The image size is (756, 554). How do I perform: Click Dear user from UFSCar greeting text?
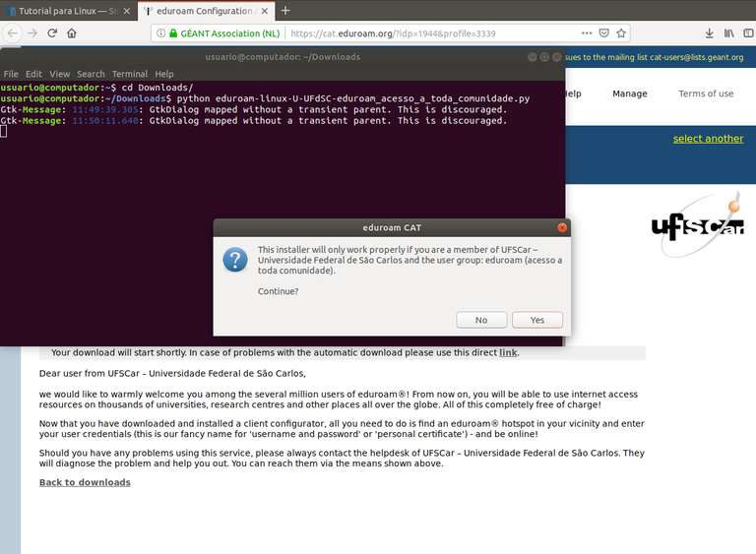pyautogui.click(x=172, y=373)
